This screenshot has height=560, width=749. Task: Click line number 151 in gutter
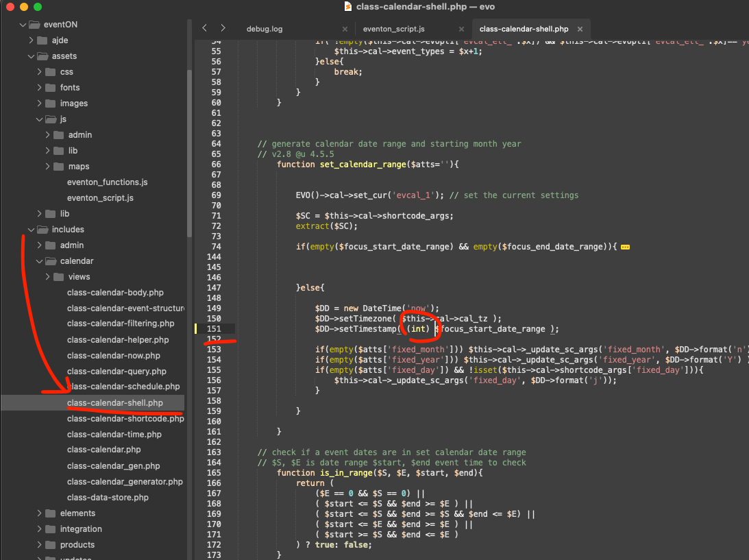click(214, 329)
